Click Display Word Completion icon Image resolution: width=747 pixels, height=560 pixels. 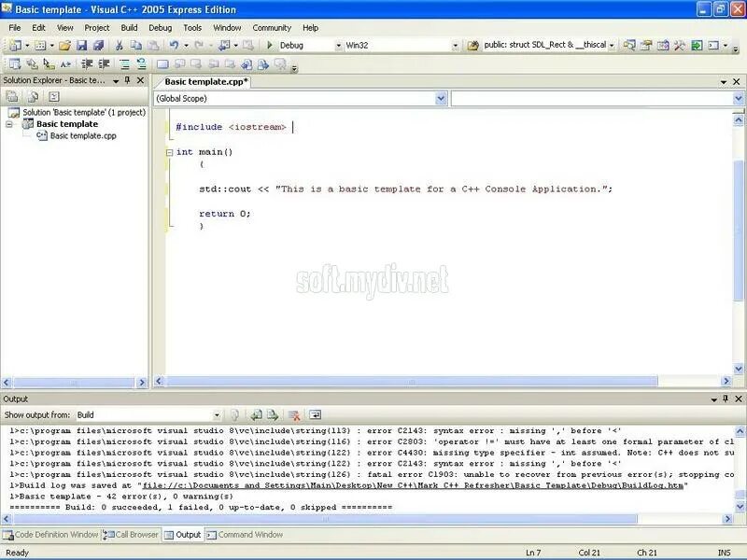click(x=65, y=63)
